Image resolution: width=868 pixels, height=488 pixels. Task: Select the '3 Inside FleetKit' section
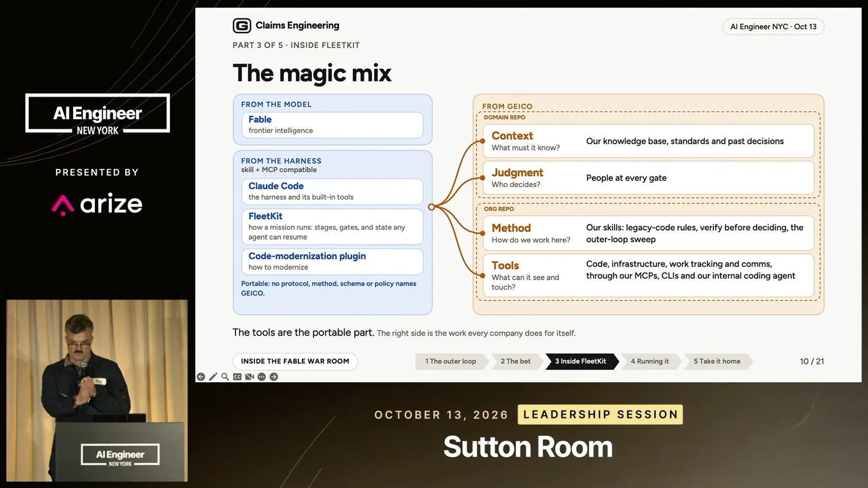point(581,362)
